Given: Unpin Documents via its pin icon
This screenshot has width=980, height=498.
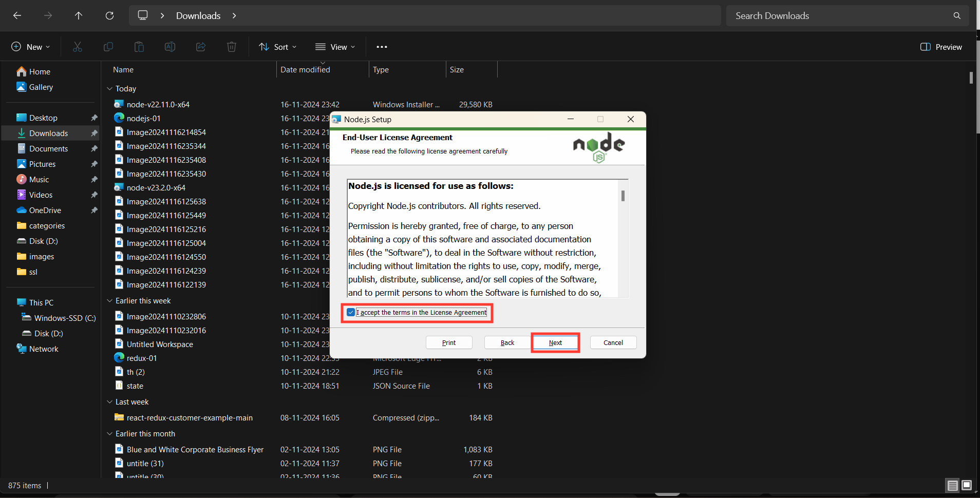Looking at the screenshot, I should click(94, 148).
